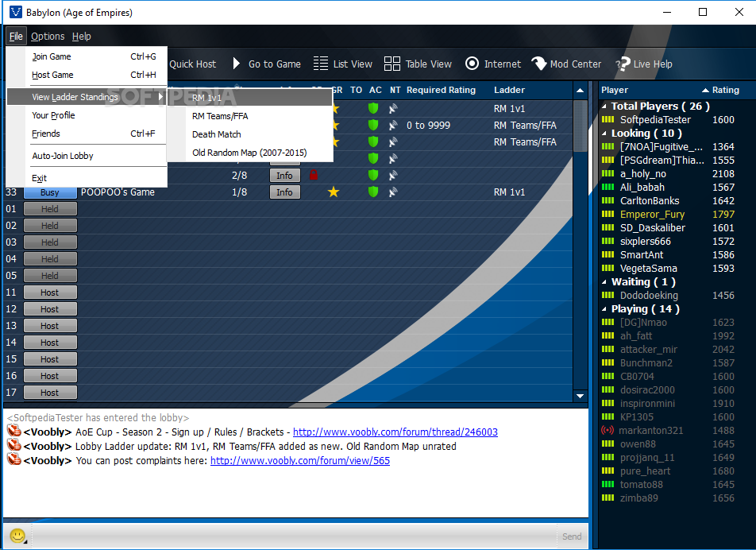Open Live Help question mark icon
This screenshot has width=756, height=550.
(623, 64)
